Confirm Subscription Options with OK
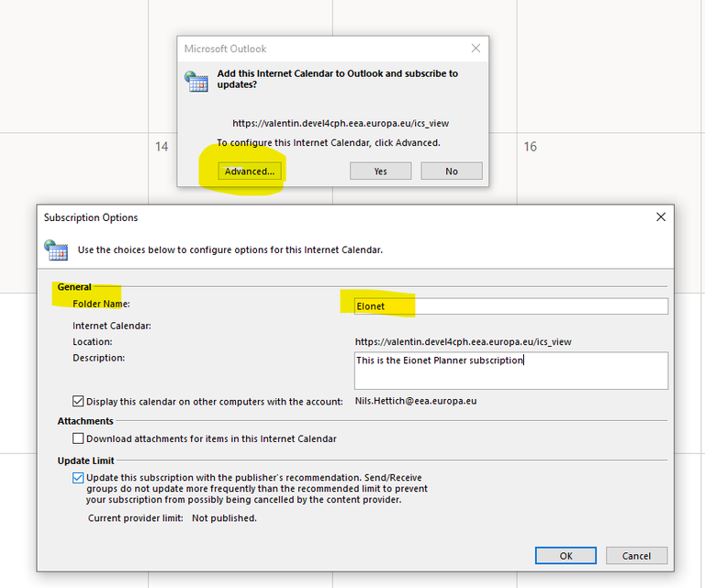705x588 pixels. click(x=565, y=556)
